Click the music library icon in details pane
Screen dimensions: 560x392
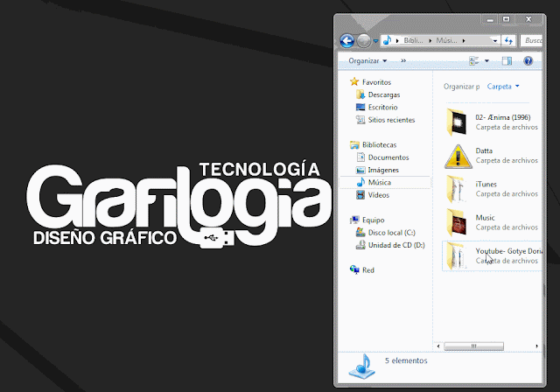tap(361, 367)
